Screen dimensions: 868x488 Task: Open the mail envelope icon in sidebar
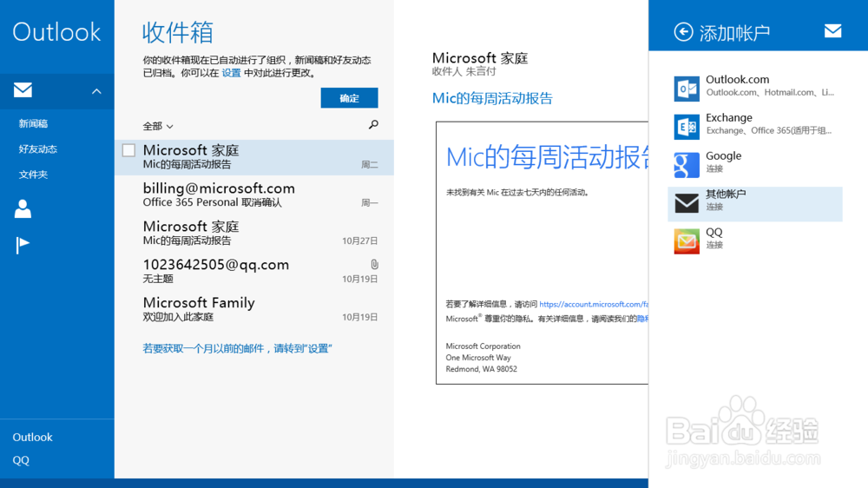click(x=23, y=89)
